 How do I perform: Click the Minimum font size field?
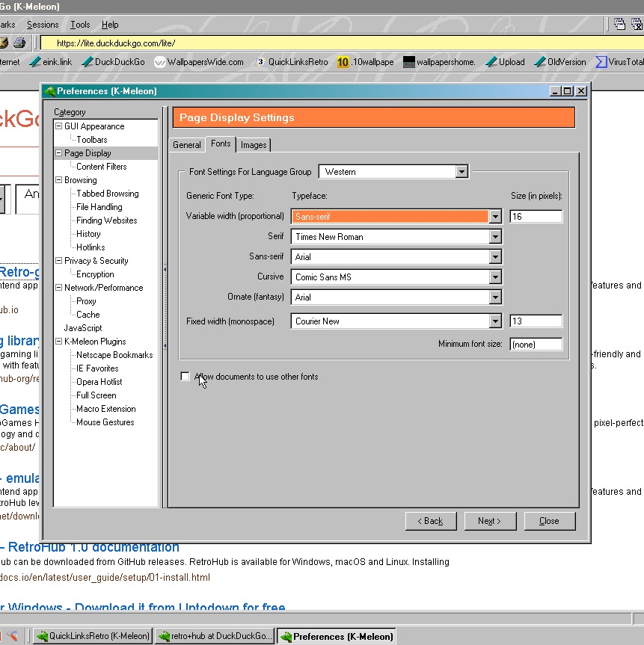pos(536,345)
